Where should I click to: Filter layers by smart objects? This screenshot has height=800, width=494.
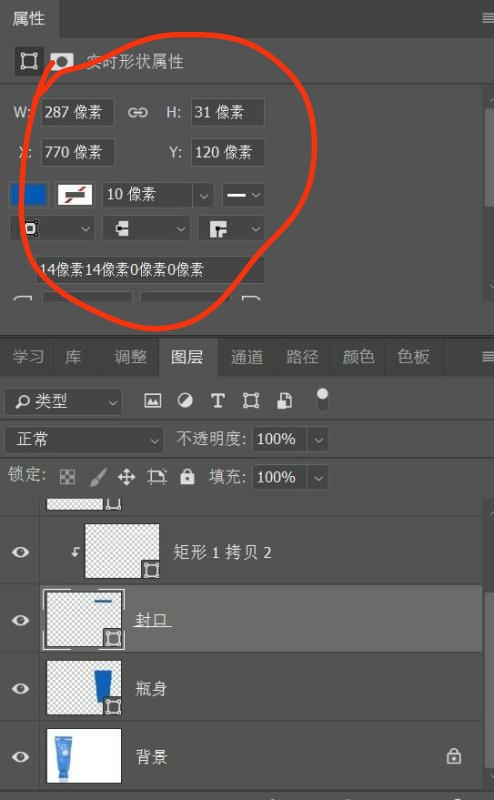click(284, 401)
